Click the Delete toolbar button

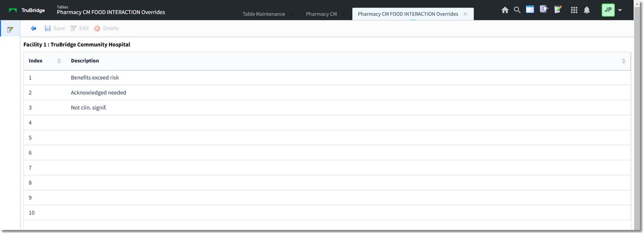click(x=106, y=28)
